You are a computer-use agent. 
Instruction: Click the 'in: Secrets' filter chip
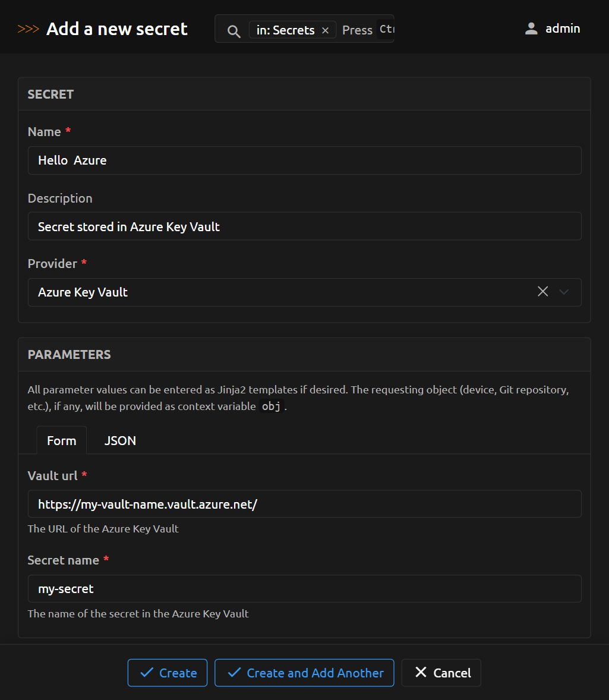point(286,30)
